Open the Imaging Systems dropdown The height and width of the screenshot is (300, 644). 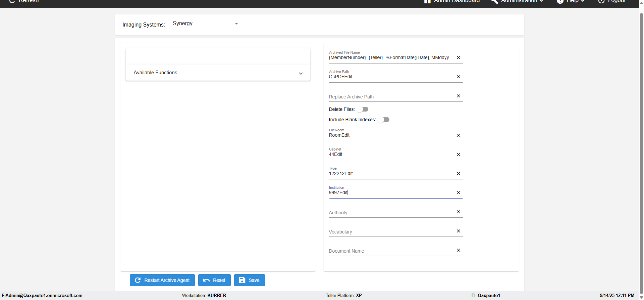(x=206, y=24)
